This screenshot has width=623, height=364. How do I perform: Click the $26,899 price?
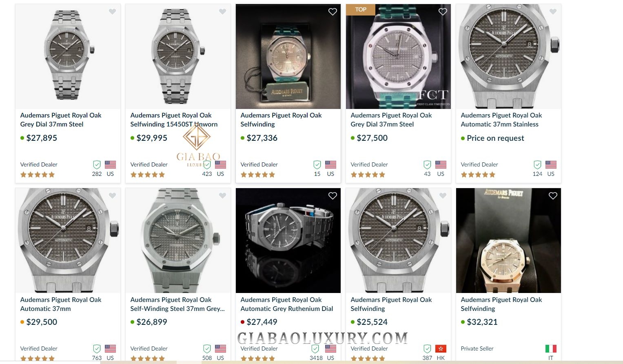[x=151, y=322]
